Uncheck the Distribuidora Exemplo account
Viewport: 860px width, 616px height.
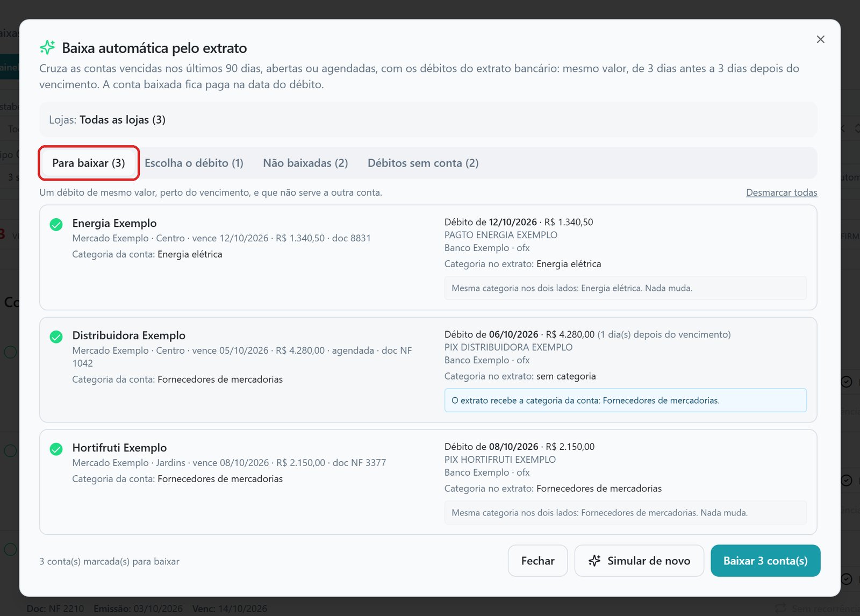tap(56, 336)
